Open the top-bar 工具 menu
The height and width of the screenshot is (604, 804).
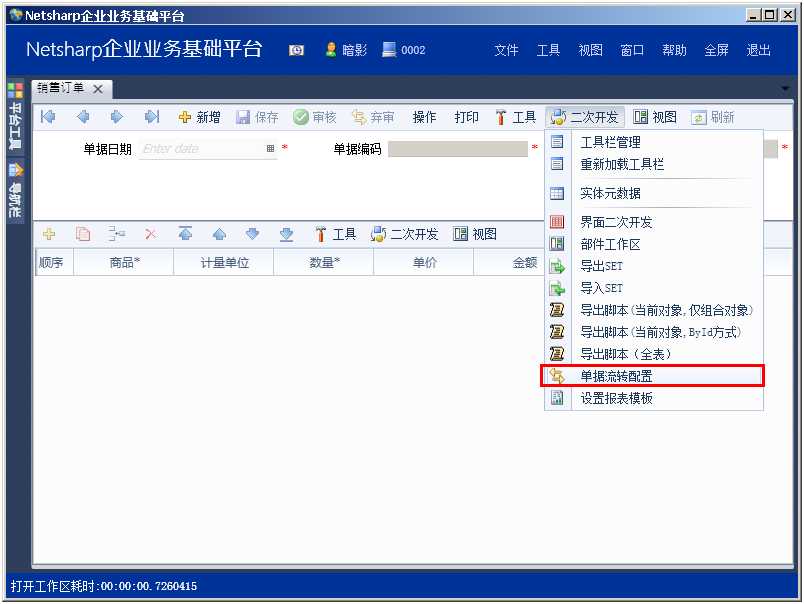pyautogui.click(x=548, y=50)
